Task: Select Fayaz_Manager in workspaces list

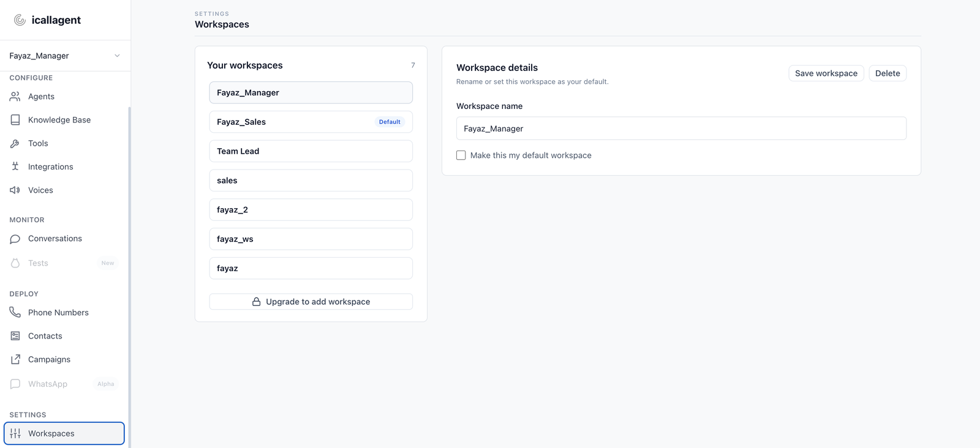Action: [x=311, y=92]
